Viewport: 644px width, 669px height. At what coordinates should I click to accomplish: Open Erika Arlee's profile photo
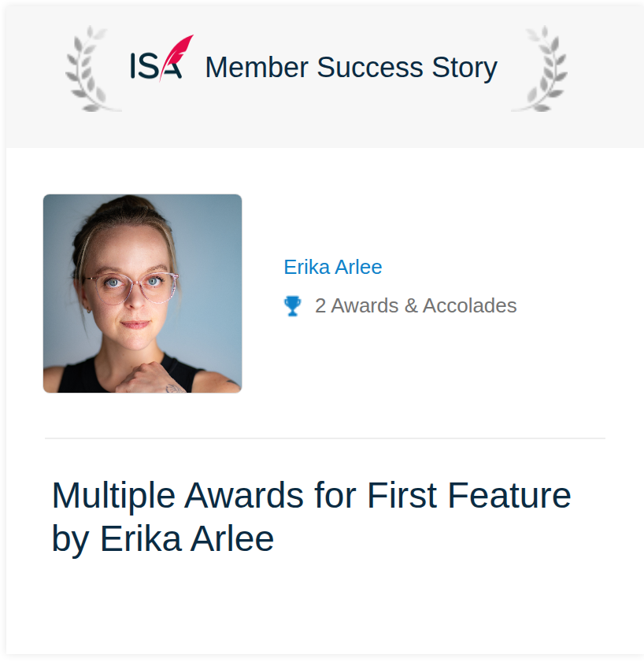click(x=142, y=294)
